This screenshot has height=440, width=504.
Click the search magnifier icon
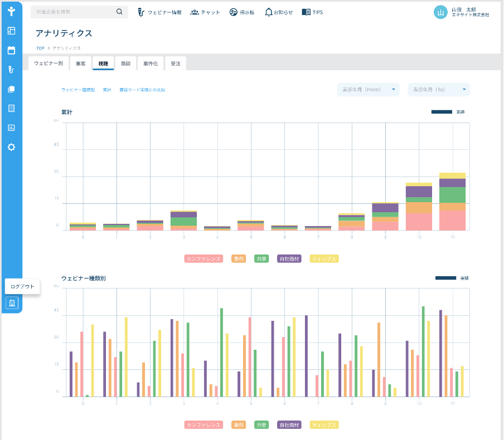119,12
